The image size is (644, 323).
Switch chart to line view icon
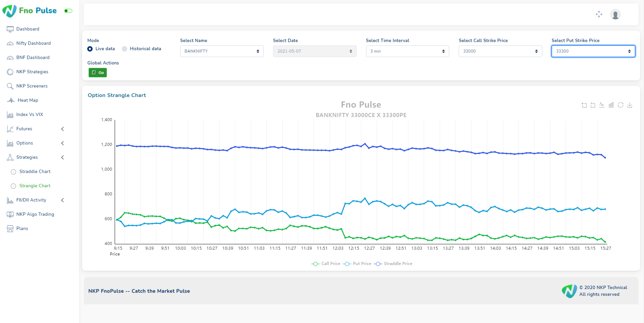click(602, 105)
